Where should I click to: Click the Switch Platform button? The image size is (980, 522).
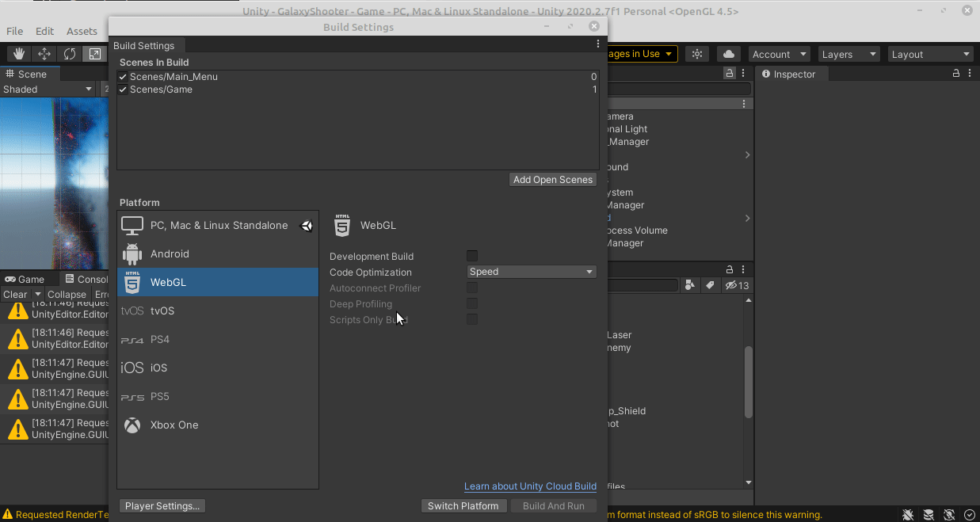tap(463, 506)
